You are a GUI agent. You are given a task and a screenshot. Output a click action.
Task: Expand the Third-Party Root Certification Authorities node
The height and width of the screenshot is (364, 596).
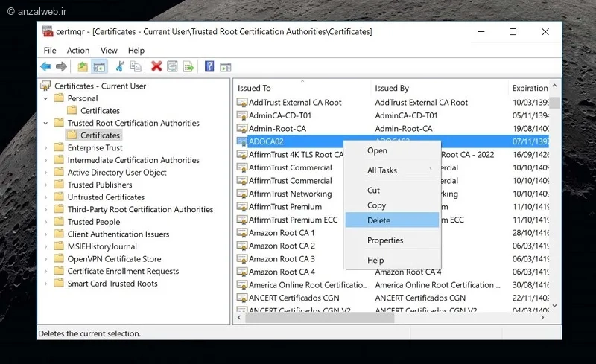coord(45,209)
